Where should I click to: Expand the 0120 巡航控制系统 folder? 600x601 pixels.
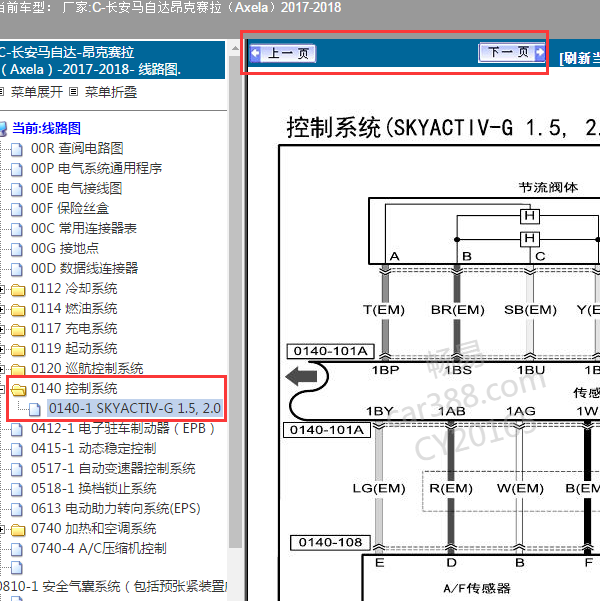coord(2,369)
